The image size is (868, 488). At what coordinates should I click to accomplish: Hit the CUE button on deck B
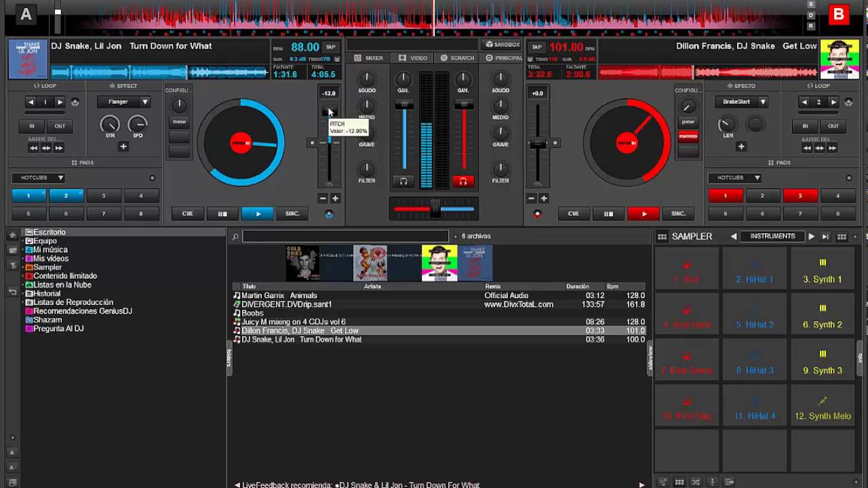point(573,213)
